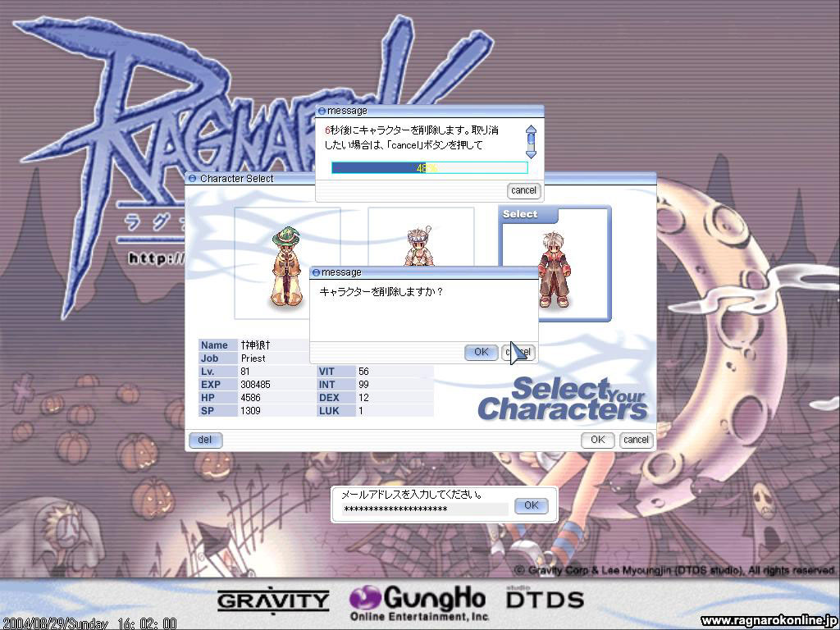The width and height of the screenshot is (840, 630).
Task: Click the "DEX" label in the stats table
Action: click(328, 398)
